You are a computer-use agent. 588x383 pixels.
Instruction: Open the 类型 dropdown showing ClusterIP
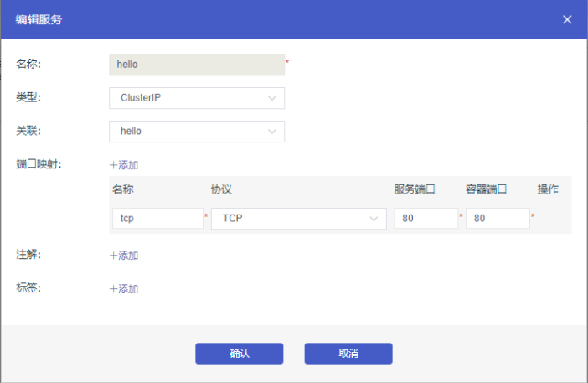pos(197,98)
